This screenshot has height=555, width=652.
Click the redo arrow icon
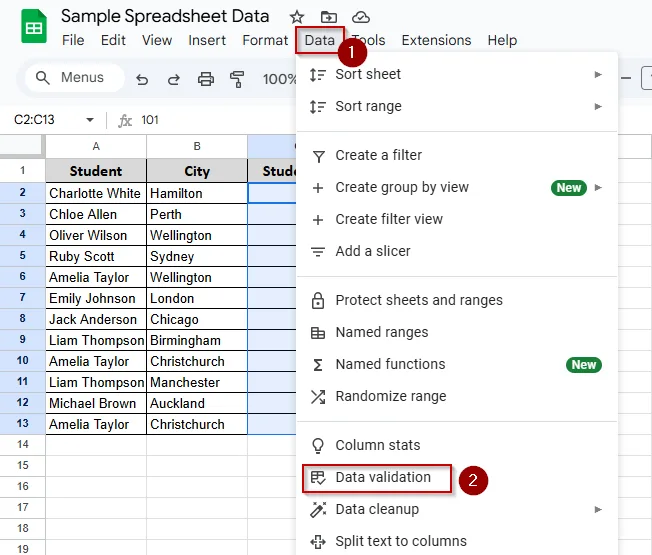174,79
